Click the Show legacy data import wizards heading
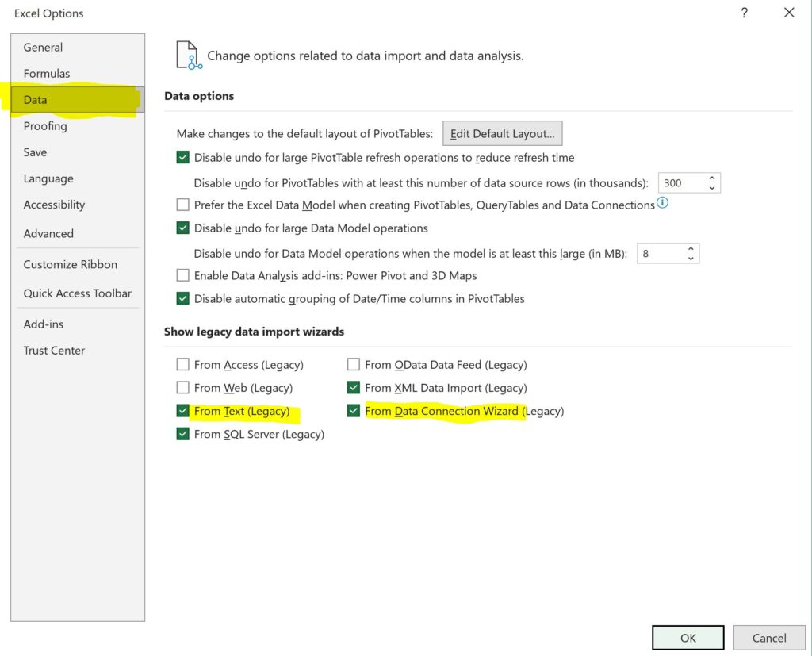 pyautogui.click(x=255, y=332)
